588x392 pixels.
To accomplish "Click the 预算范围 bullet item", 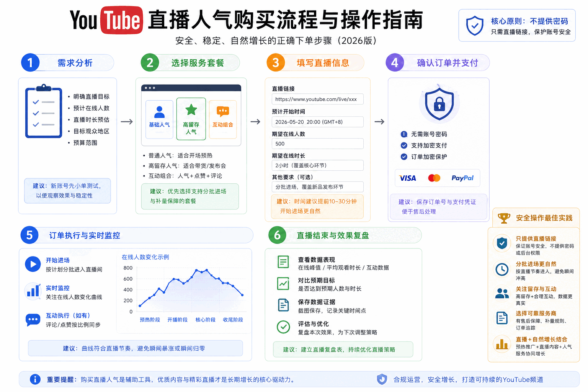I will point(83,143).
